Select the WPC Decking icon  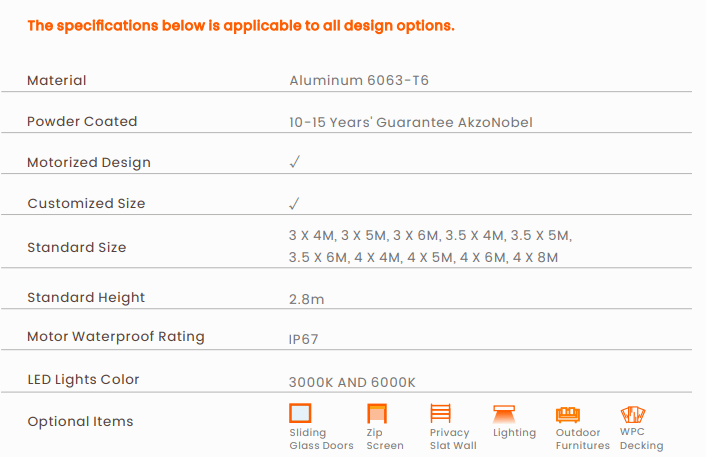(632, 413)
